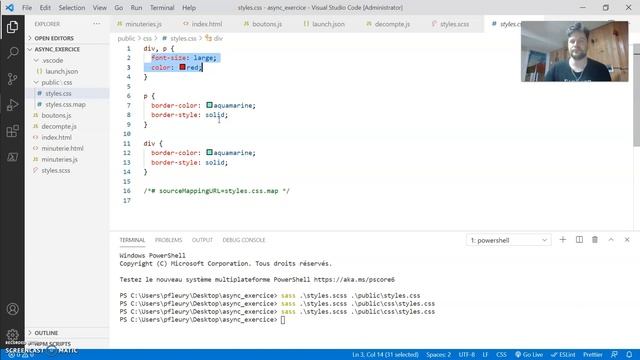Image resolution: width=640 pixels, height=360 pixels.
Task: Open notifications bell in status bar
Action: (x=629, y=354)
